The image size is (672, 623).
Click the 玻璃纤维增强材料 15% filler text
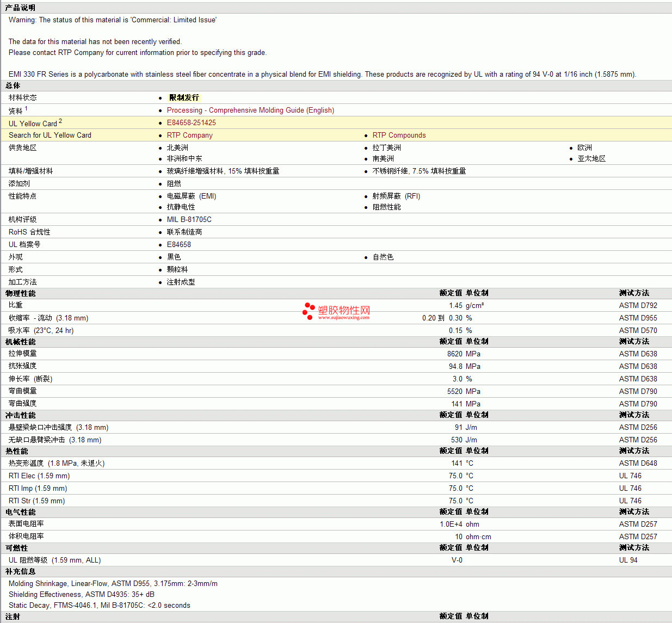coord(223,171)
